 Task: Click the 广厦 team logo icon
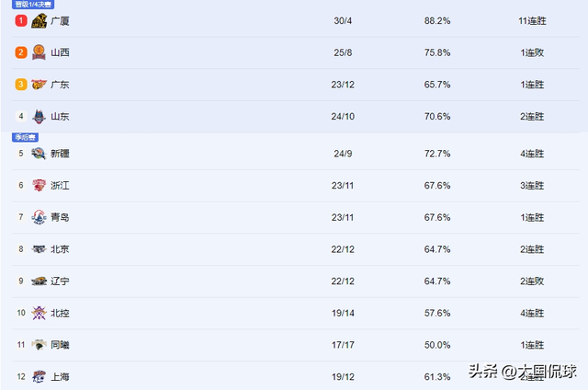pos(39,20)
